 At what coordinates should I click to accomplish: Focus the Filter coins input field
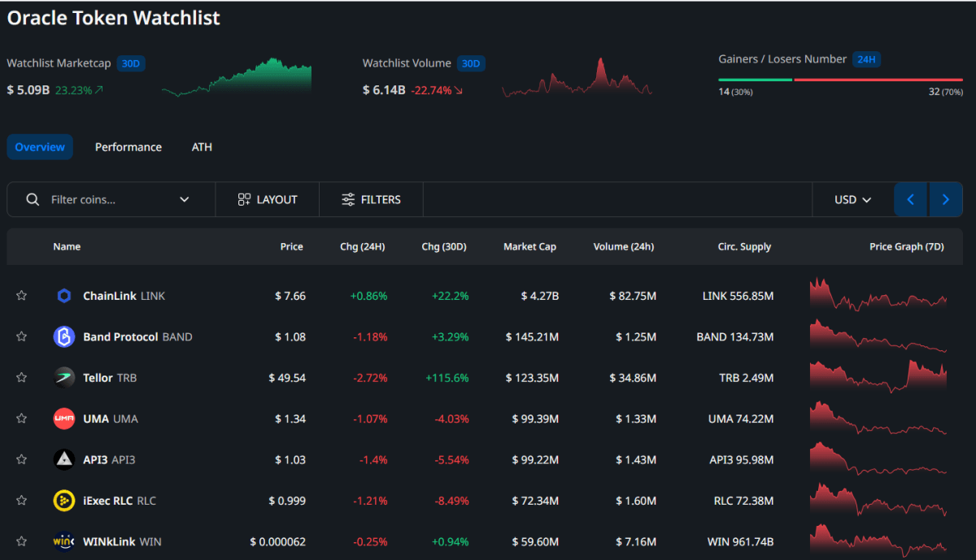coord(111,199)
